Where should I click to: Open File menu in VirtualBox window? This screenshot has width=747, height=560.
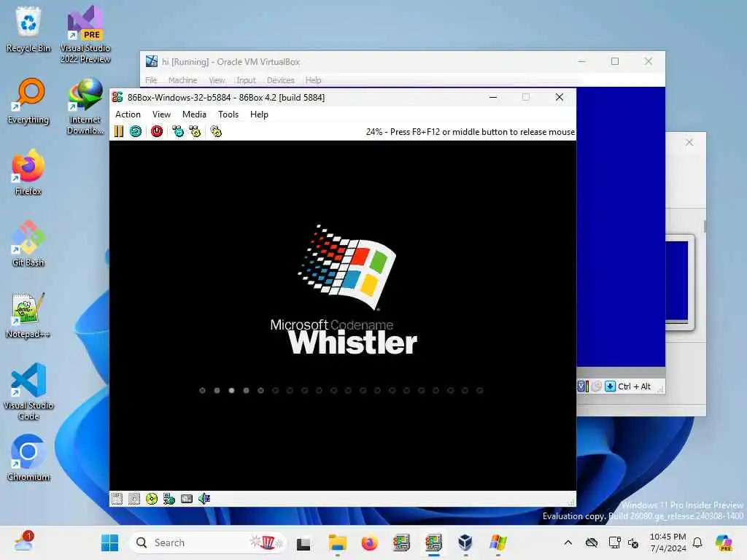(x=151, y=80)
